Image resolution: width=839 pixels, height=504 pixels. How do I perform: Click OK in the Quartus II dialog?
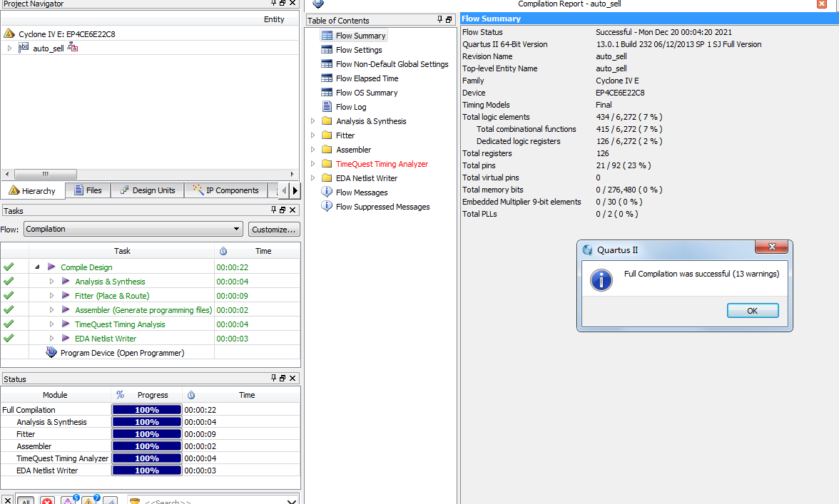[752, 311]
